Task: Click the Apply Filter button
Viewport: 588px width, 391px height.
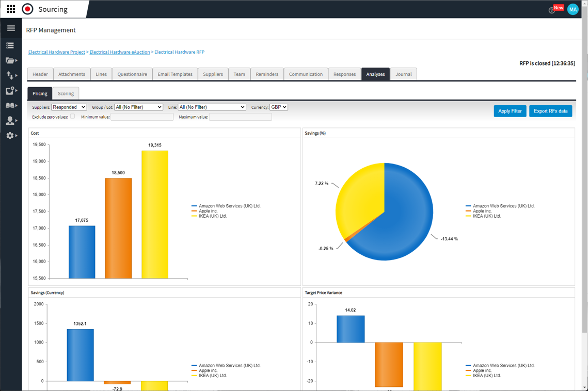Action: 510,111
